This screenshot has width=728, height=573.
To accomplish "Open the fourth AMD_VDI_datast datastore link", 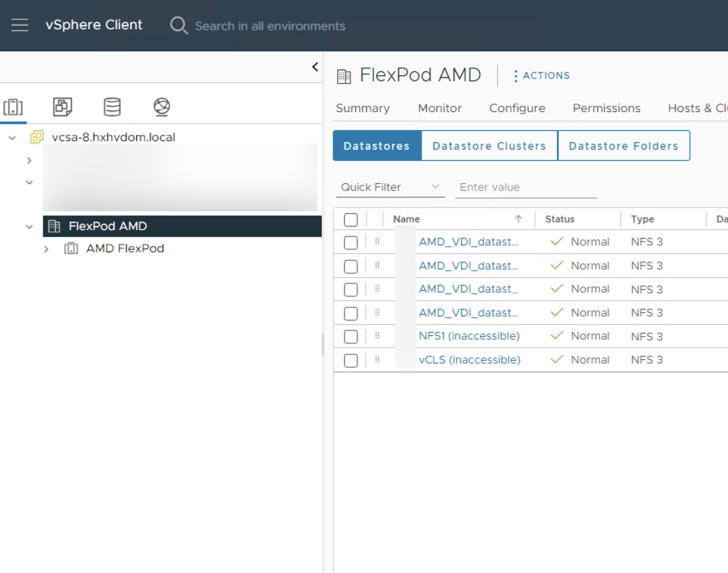I will click(468, 313).
